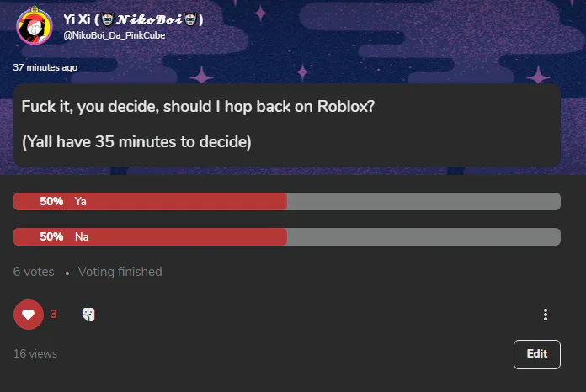This screenshot has width=586, height=392.
Task: Click the Roblox question post text
Action: point(198,107)
